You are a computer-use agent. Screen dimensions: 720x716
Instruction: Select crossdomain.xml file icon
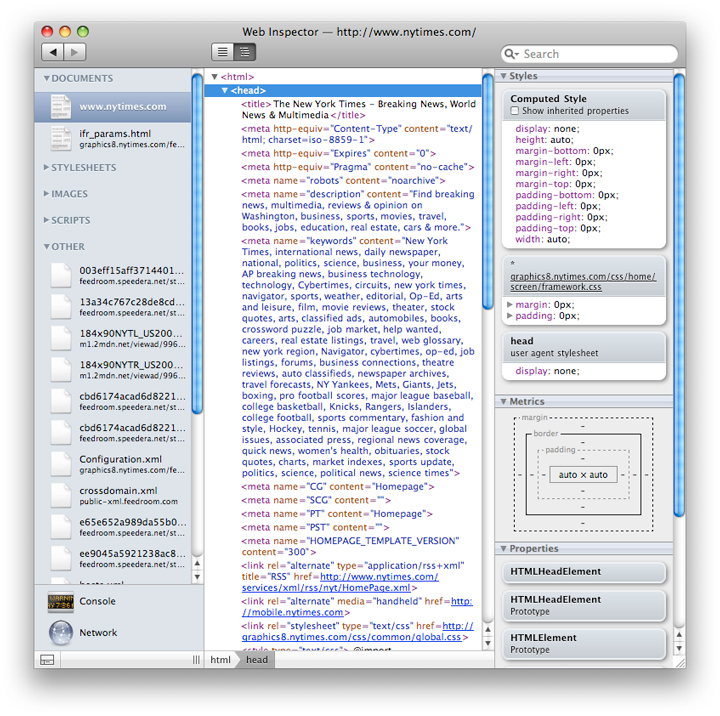pyautogui.click(x=61, y=495)
